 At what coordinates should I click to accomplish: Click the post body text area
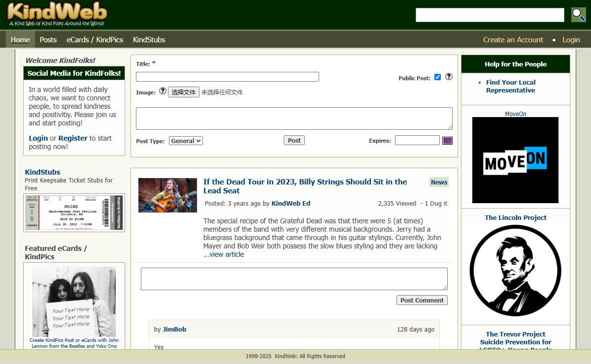[x=294, y=119]
